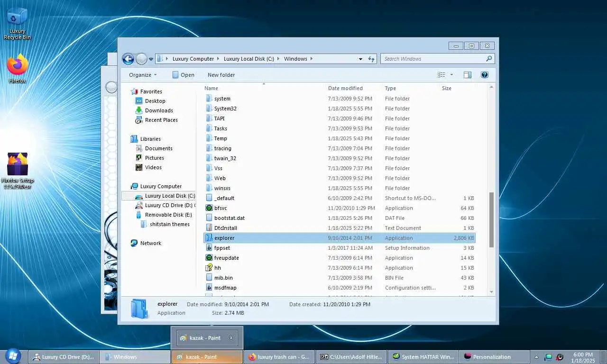This screenshot has height=364, width=607.
Task: Click the forward navigation arrow in Explorer
Action: tap(141, 59)
